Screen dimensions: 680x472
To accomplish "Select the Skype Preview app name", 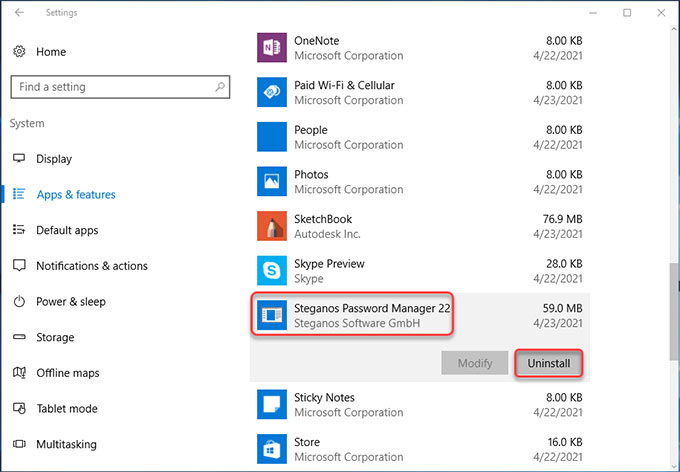I will 329,264.
